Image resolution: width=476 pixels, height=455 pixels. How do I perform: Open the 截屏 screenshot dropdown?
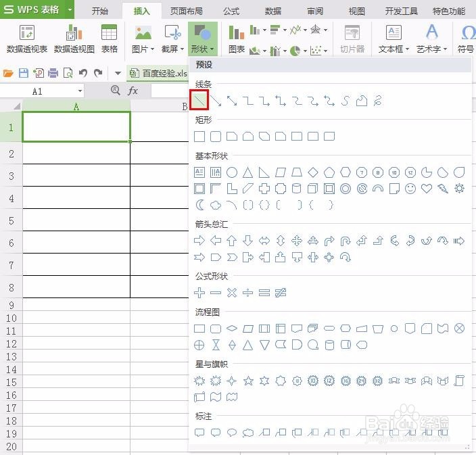coord(172,39)
